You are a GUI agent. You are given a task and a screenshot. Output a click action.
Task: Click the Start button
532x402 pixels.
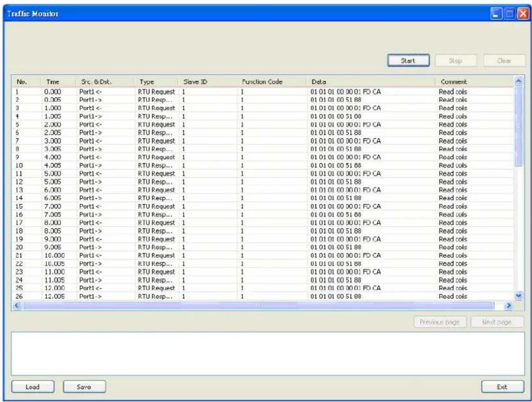(x=408, y=61)
